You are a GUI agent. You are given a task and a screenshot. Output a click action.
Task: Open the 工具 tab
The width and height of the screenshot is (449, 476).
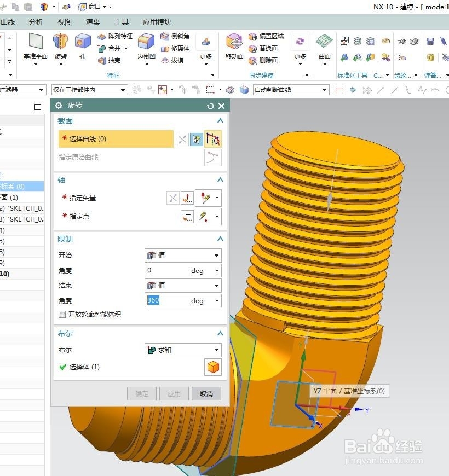[x=122, y=22]
